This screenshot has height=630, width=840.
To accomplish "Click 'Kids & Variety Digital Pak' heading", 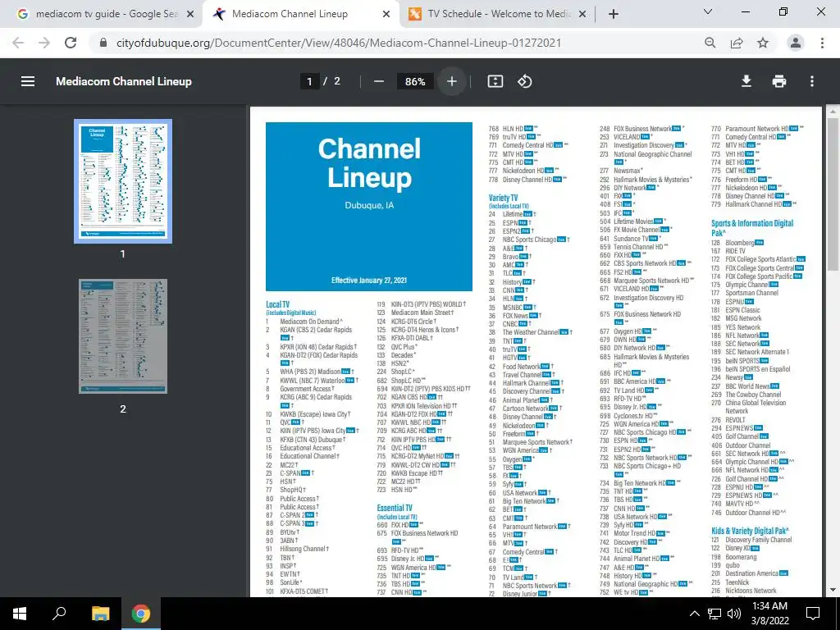I will [x=750, y=531].
